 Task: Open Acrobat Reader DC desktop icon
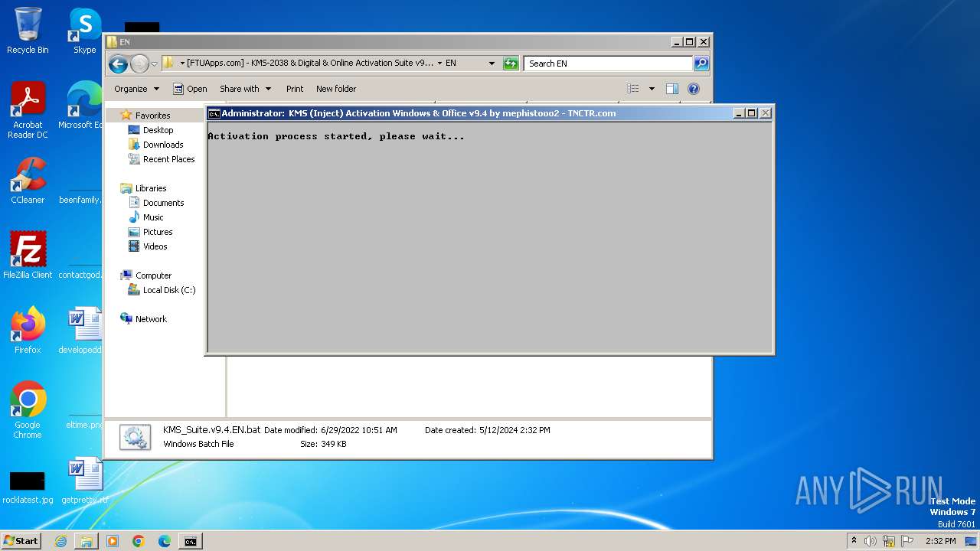coord(28,110)
